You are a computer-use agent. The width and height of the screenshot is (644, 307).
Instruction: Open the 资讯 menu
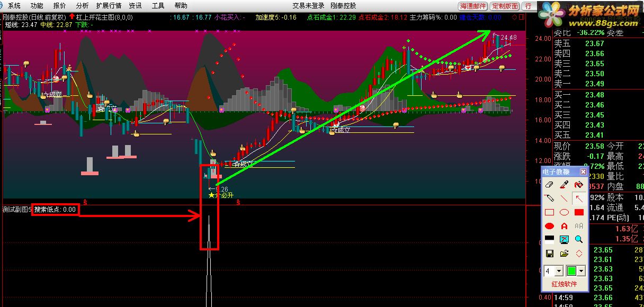[135, 6]
